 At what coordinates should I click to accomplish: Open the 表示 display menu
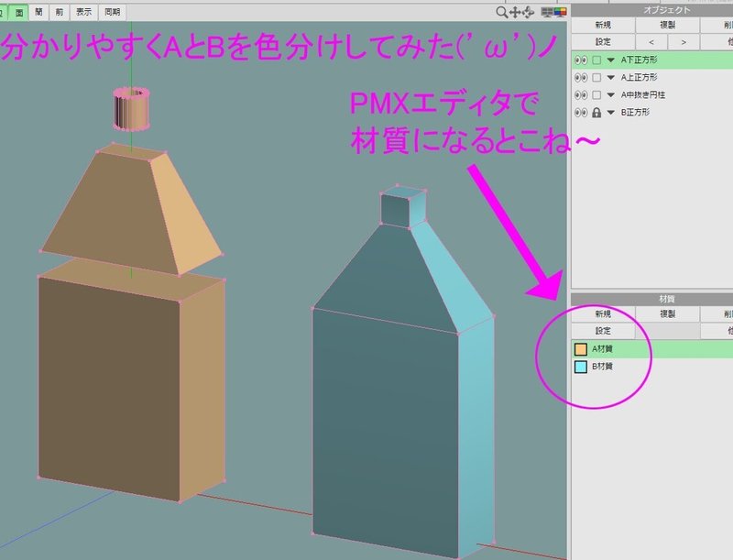[84, 12]
